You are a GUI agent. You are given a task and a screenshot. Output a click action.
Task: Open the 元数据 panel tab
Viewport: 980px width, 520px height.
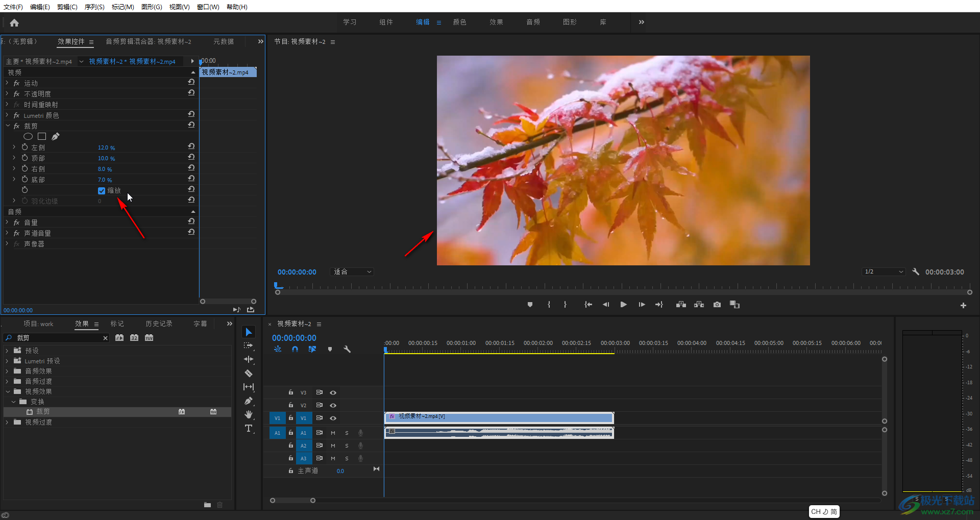[224, 41]
